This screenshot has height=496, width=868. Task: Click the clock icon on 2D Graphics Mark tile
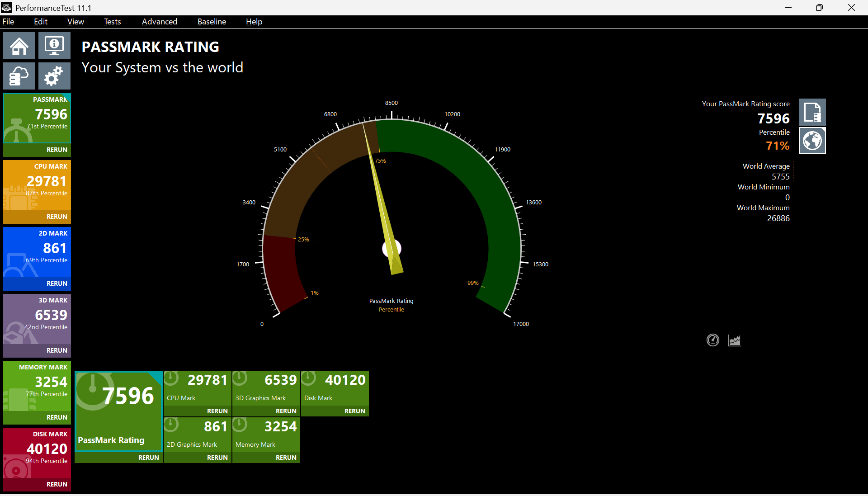click(171, 425)
